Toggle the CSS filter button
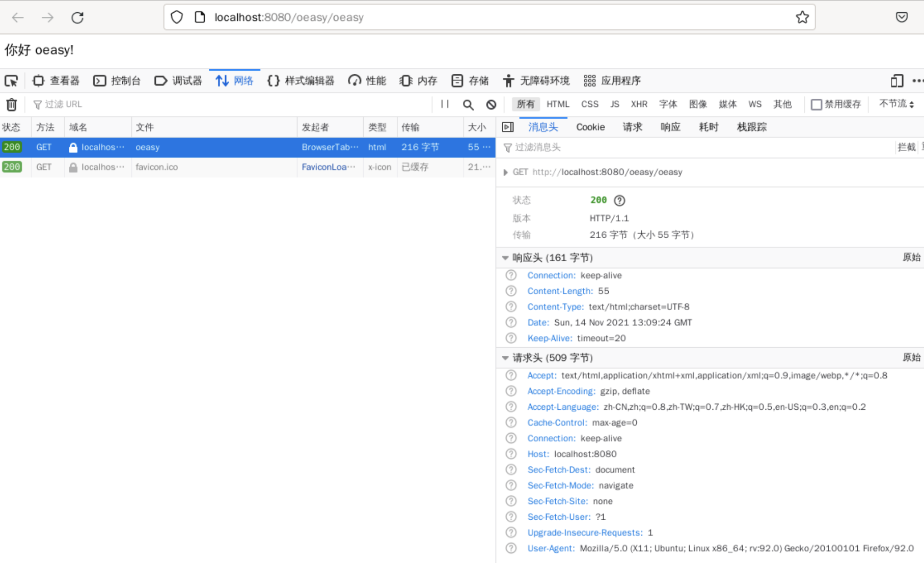The height and width of the screenshot is (563, 924). point(590,104)
